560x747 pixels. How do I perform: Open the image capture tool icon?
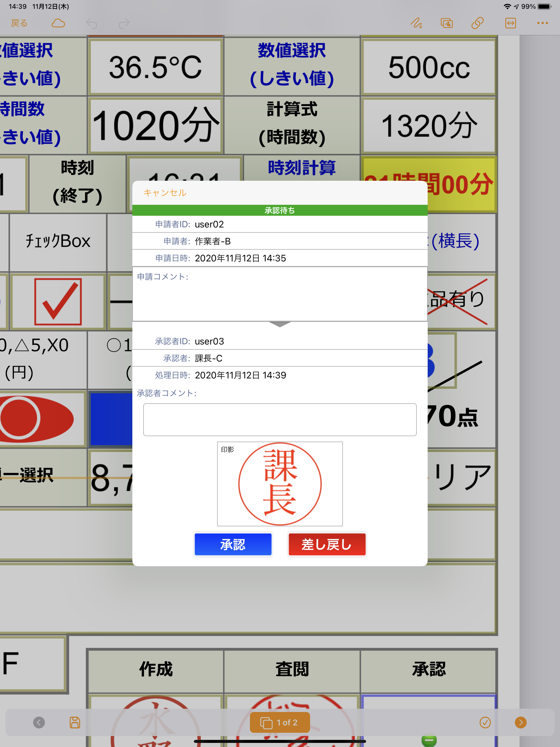447,23
